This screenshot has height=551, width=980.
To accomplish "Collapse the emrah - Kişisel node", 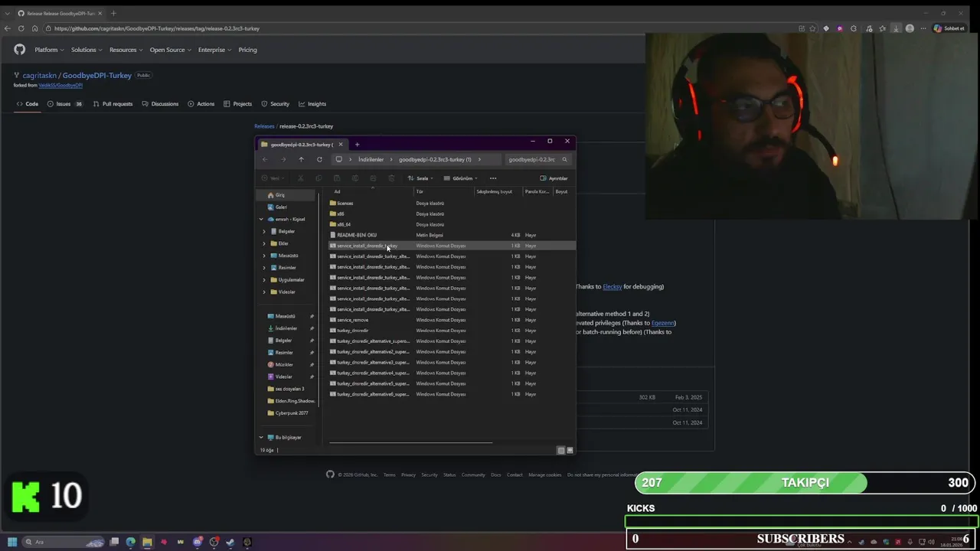I will tap(261, 219).
